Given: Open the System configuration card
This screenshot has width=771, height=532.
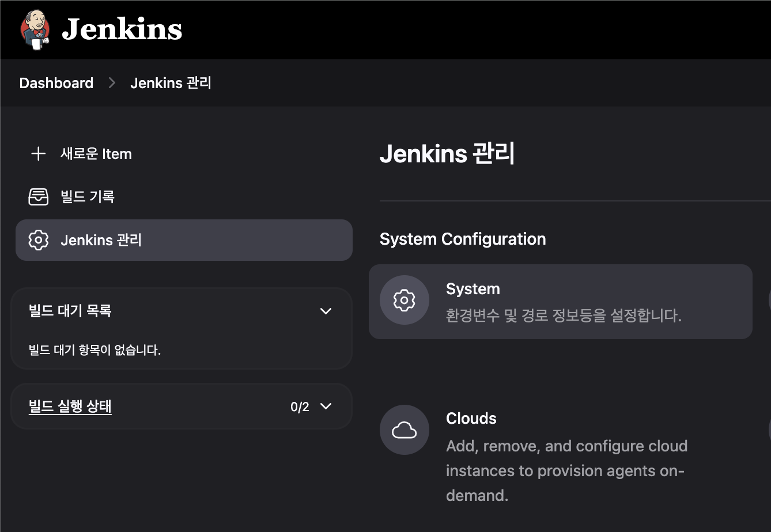Looking at the screenshot, I should [560, 302].
